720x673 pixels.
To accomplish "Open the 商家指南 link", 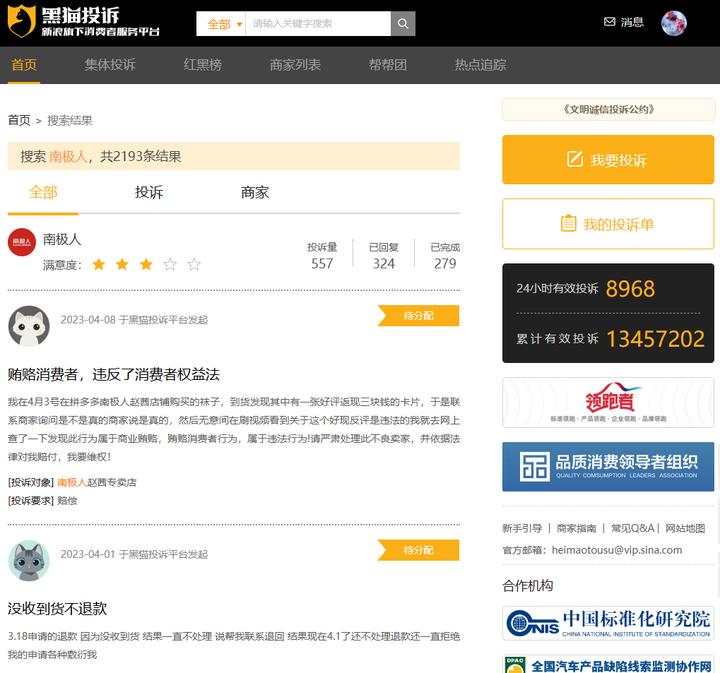I will click(576, 528).
